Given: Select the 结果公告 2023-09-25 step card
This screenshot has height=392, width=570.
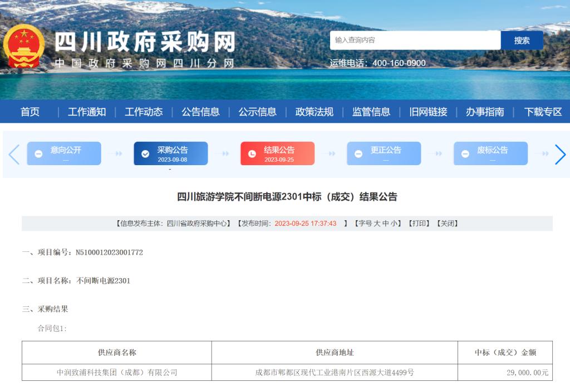Looking at the screenshot, I should tap(277, 153).
